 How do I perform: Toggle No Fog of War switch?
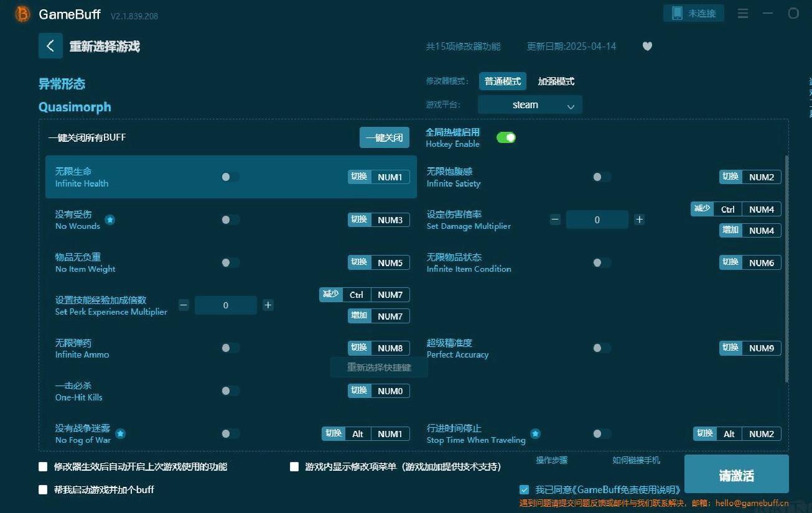pos(230,433)
